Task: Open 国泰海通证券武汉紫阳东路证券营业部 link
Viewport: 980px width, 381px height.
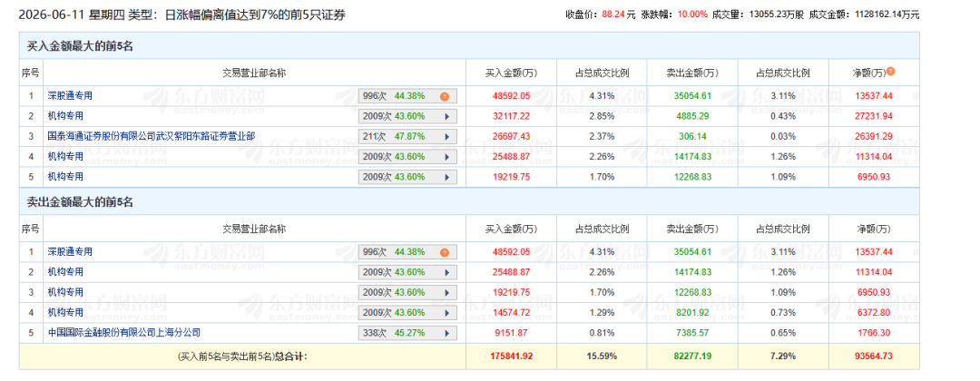Action: pos(152,136)
